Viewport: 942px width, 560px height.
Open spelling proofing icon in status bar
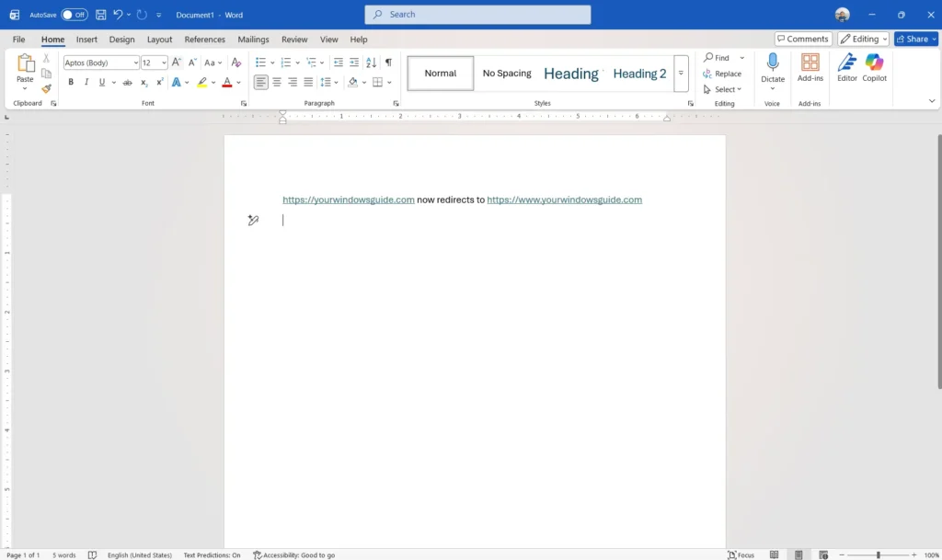(x=92, y=554)
